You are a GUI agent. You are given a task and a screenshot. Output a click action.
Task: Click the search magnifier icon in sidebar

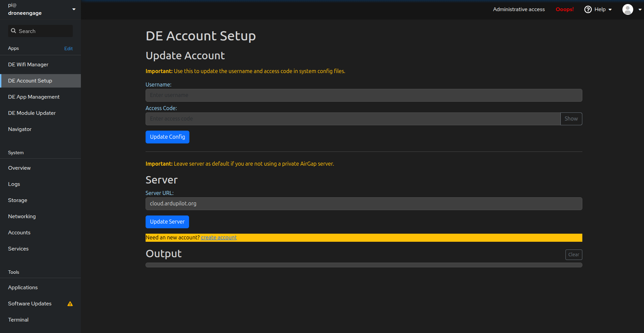tap(13, 31)
